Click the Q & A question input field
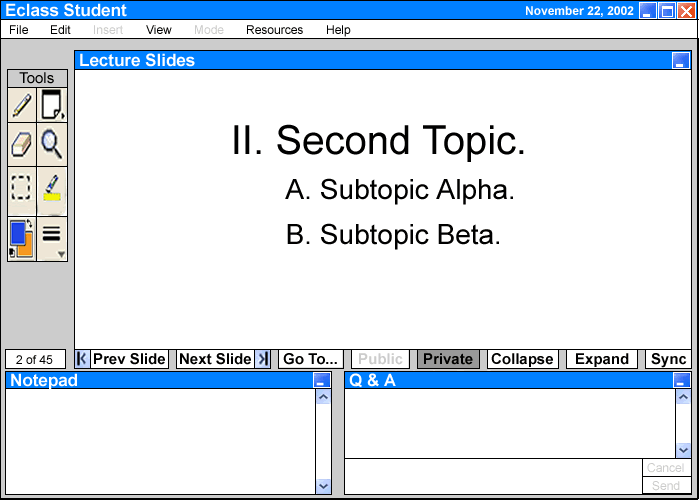The width and height of the screenshot is (700, 500). pos(492,476)
